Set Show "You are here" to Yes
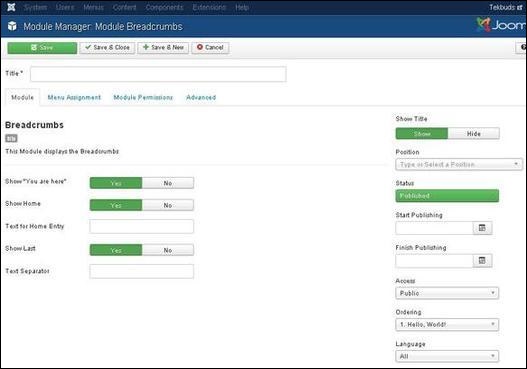Screen dimensions: 527x369 click(116, 183)
